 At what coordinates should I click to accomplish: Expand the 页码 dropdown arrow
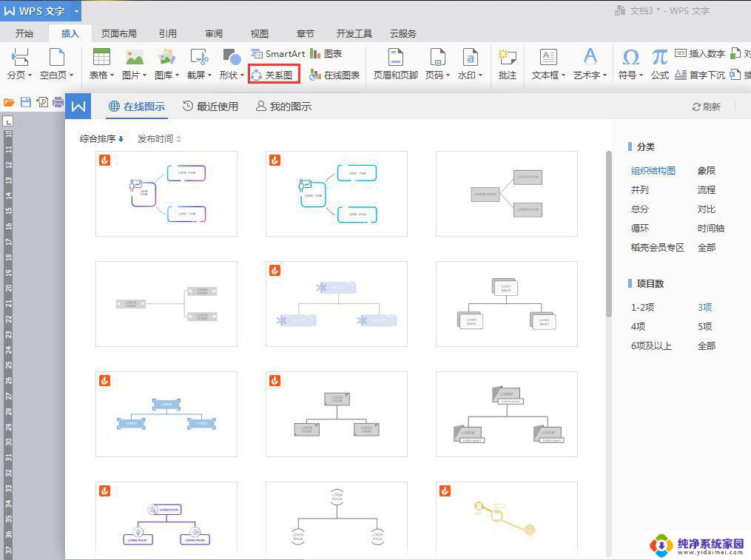pos(448,75)
